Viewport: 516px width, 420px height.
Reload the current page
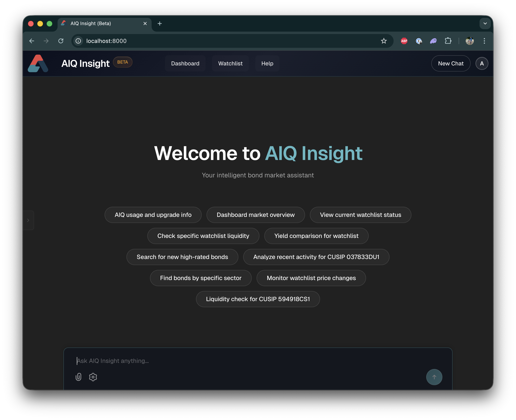[61, 41]
